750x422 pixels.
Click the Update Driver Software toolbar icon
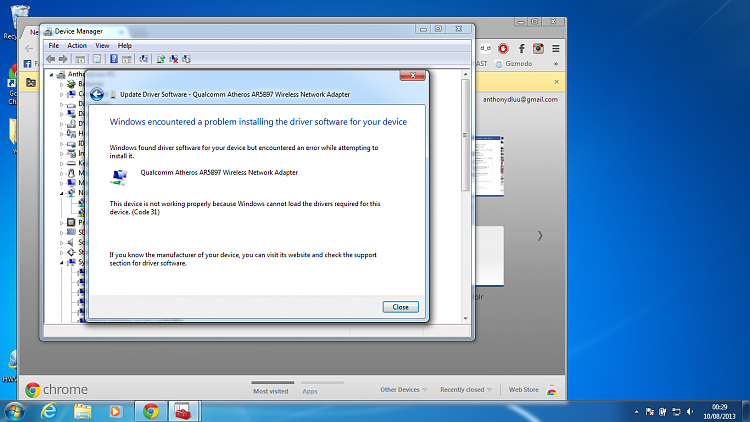coord(161,59)
